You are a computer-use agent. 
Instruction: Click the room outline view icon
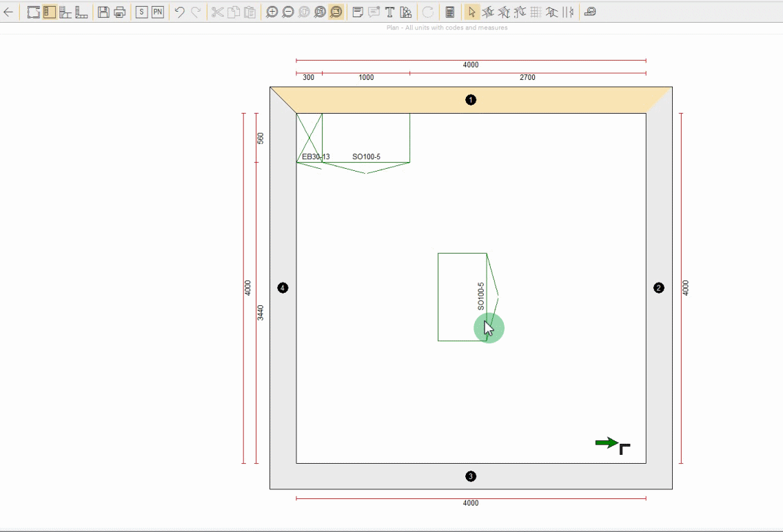click(33, 12)
